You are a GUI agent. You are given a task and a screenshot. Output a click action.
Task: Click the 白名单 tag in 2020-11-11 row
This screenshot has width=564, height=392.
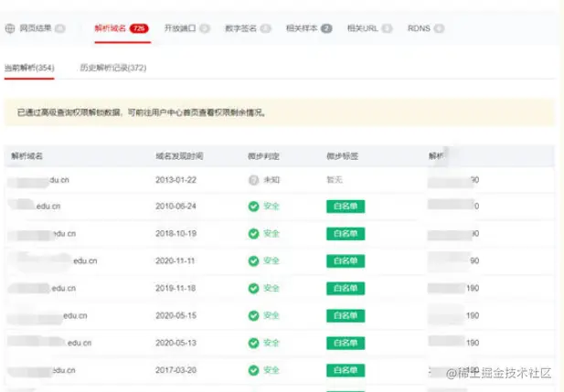click(346, 261)
